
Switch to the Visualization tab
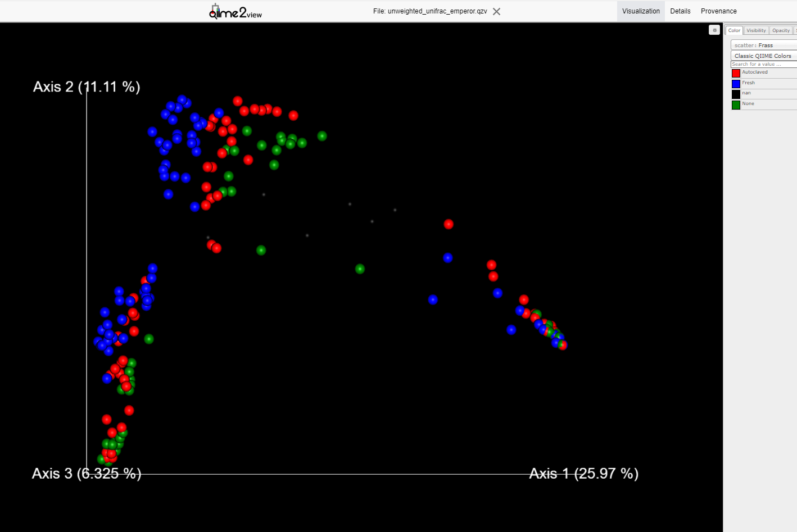click(641, 11)
